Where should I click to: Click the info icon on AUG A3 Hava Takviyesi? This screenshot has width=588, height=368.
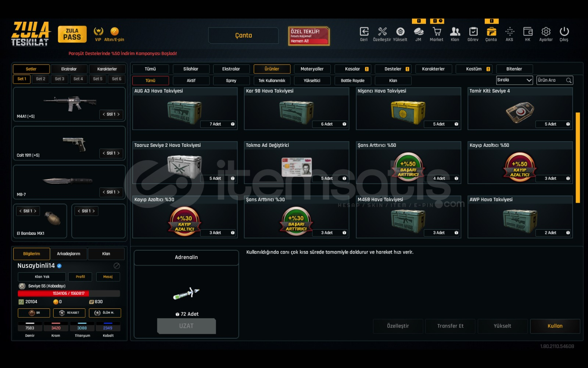(233, 124)
